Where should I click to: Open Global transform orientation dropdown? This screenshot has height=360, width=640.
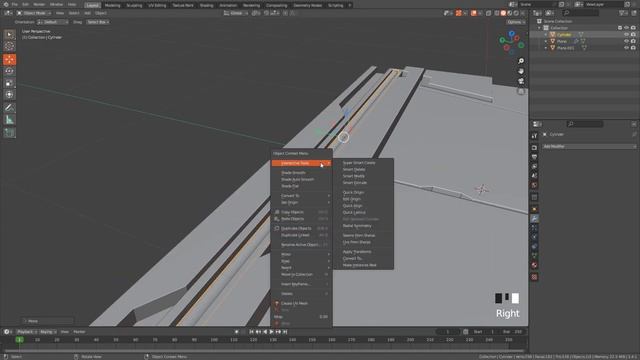pyautogui.click(x=236, y=13)
